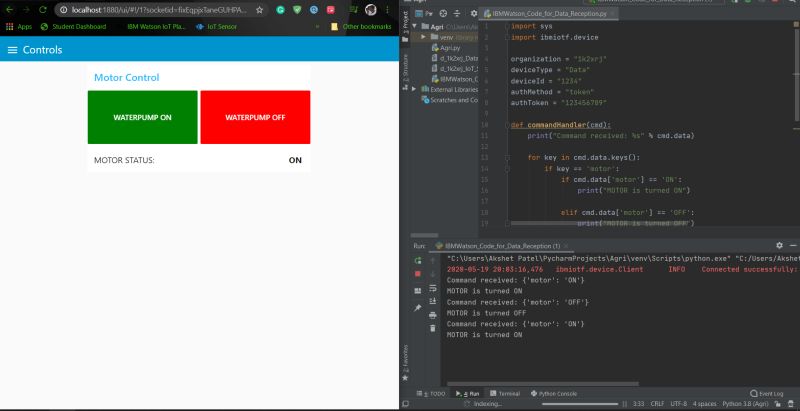Open the TODO tool window tab
The width and height of the screenshot is (800, 411).
pos(431,394)
